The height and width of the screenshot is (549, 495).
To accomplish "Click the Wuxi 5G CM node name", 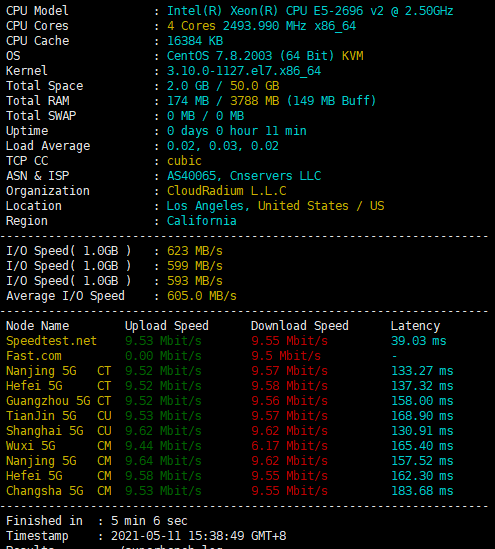I will click(x=58, y=446).
